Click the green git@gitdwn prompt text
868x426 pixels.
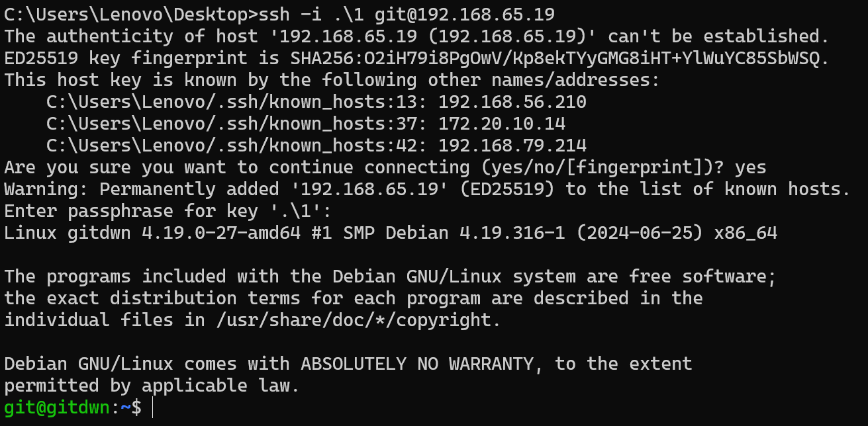pos(56,407)
